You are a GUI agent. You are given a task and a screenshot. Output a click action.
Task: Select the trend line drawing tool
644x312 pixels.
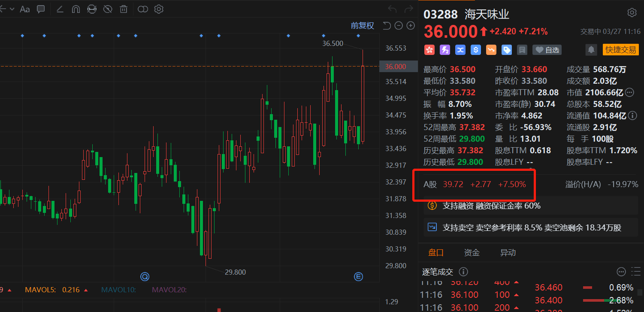[x=60, y=9]
